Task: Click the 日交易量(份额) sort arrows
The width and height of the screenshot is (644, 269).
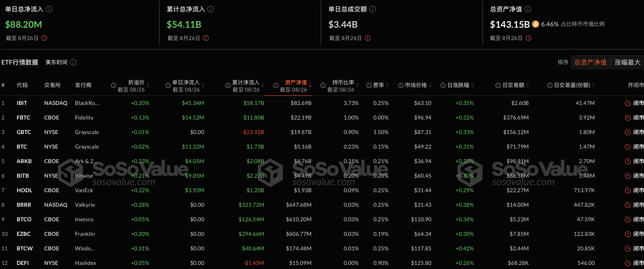Action: coord(594,85)
